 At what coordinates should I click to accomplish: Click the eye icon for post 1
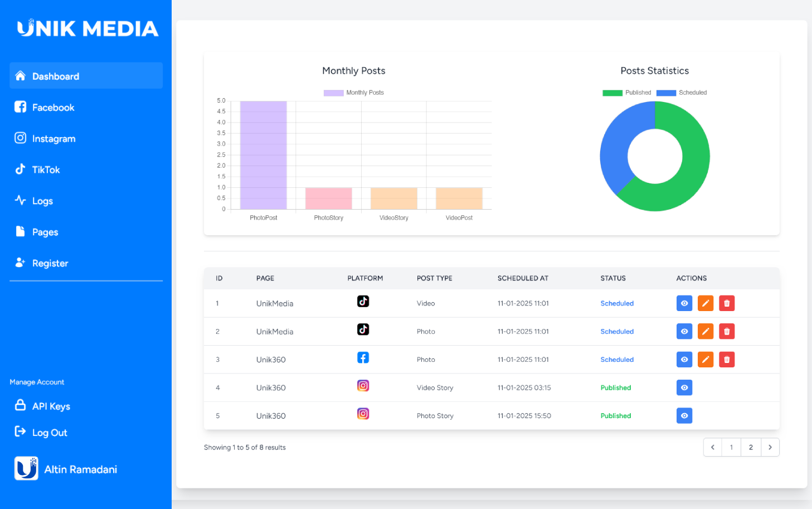[x=684, y=303]
